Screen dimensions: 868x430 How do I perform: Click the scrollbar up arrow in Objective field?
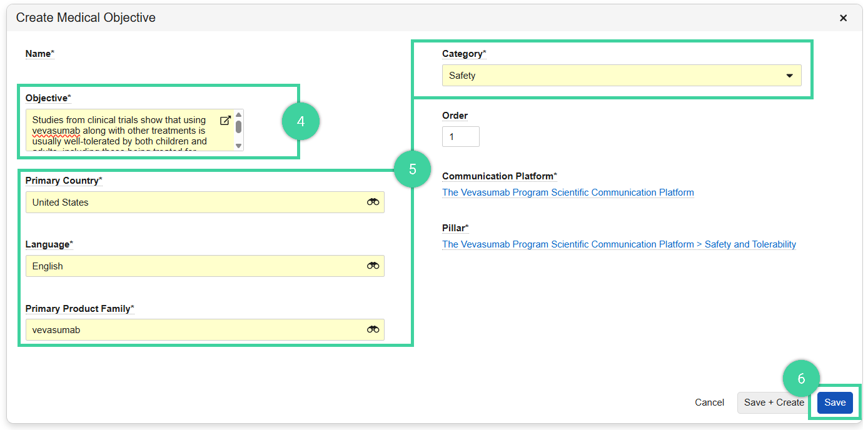238,114
